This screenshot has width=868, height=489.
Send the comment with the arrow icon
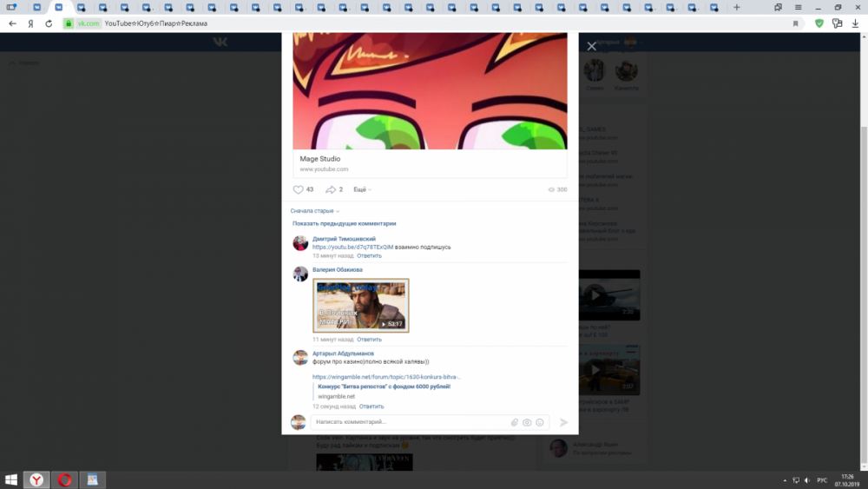pos(563,422)
